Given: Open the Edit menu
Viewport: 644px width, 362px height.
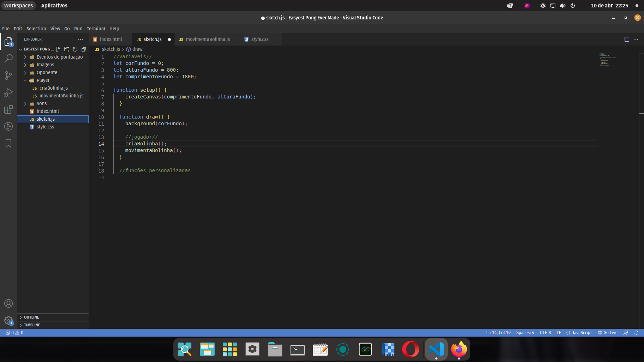Looking at the screenshot, I should (18, 29).
